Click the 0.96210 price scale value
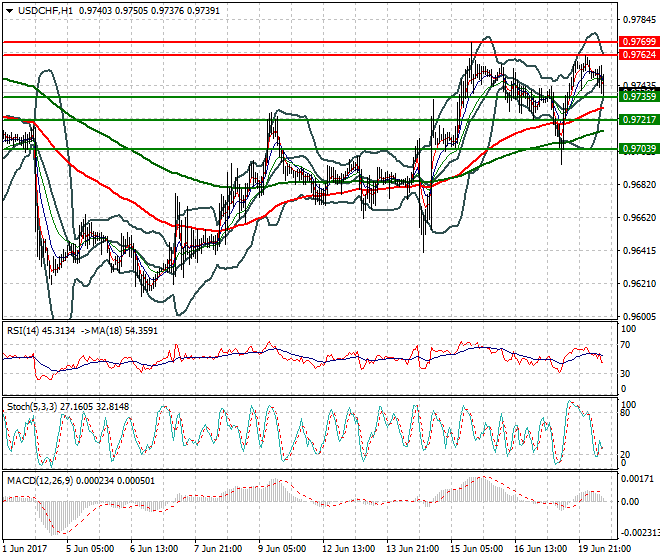The width and height of the screenshot is (660, 560). pos(639,284)
